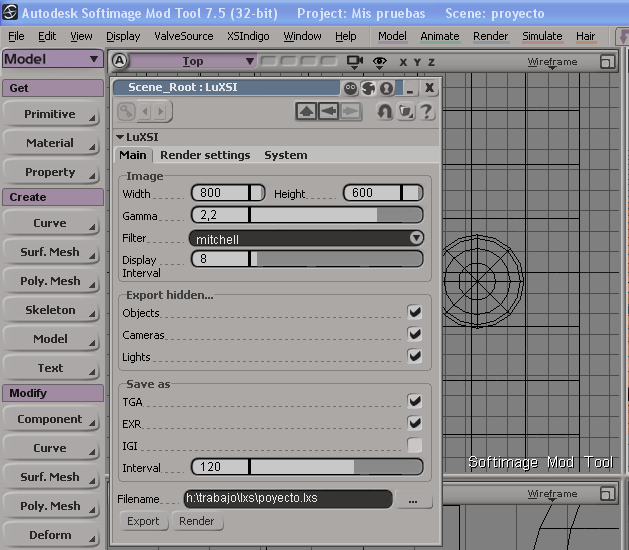Open the Model toolbar mode dropdown

coord(52,59)
